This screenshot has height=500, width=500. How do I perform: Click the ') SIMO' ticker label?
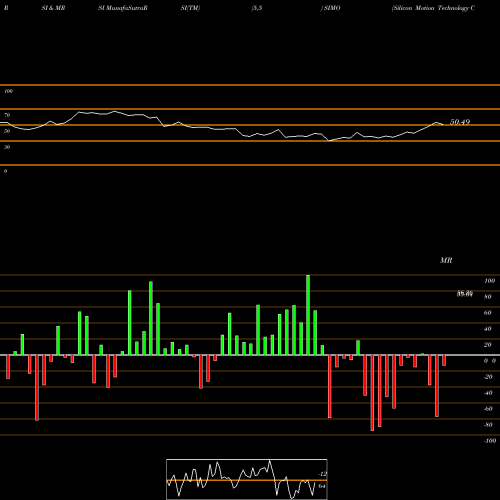(330, 8)
